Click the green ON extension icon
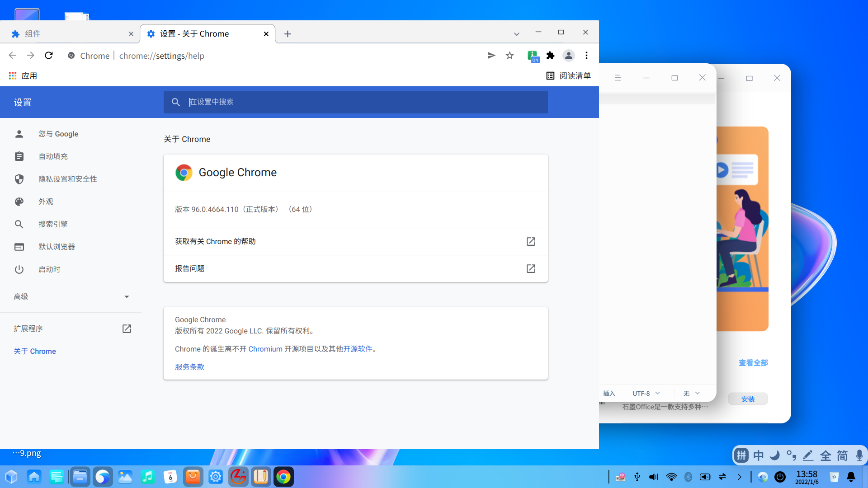 tap(533, 56)
